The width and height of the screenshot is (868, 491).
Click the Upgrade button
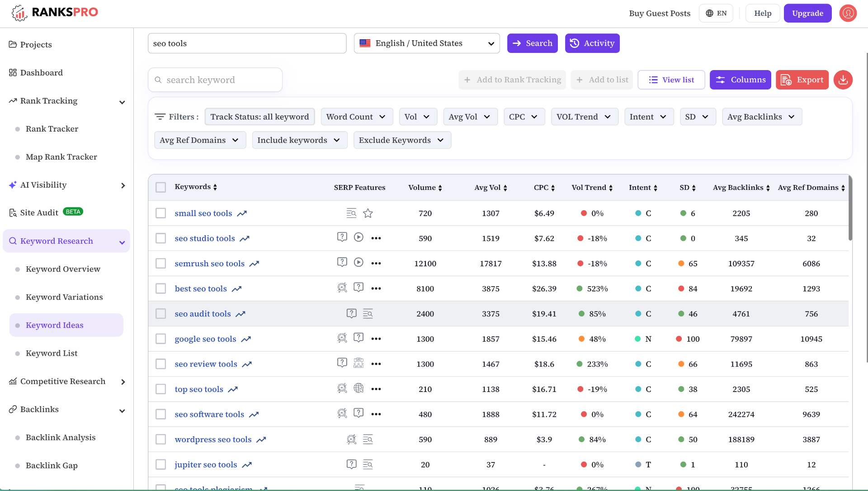pos(808,13)
